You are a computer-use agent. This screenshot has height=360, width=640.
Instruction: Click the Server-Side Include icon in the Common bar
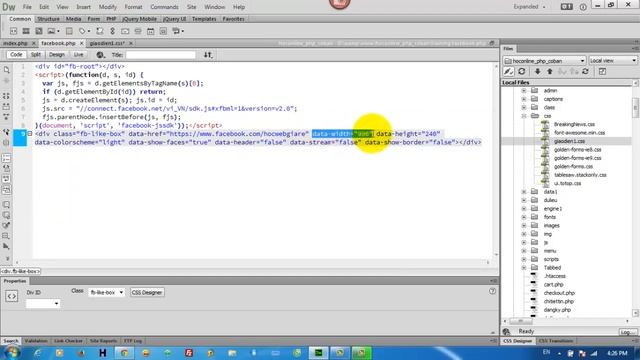click(x=163, y=31)
